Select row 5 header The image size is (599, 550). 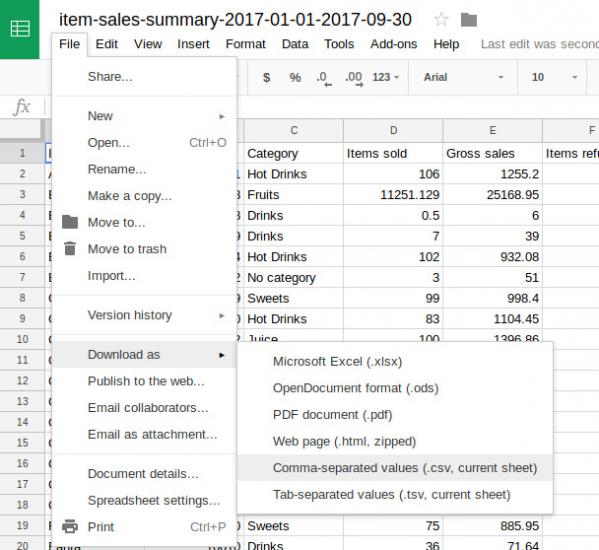click(22, 236)
